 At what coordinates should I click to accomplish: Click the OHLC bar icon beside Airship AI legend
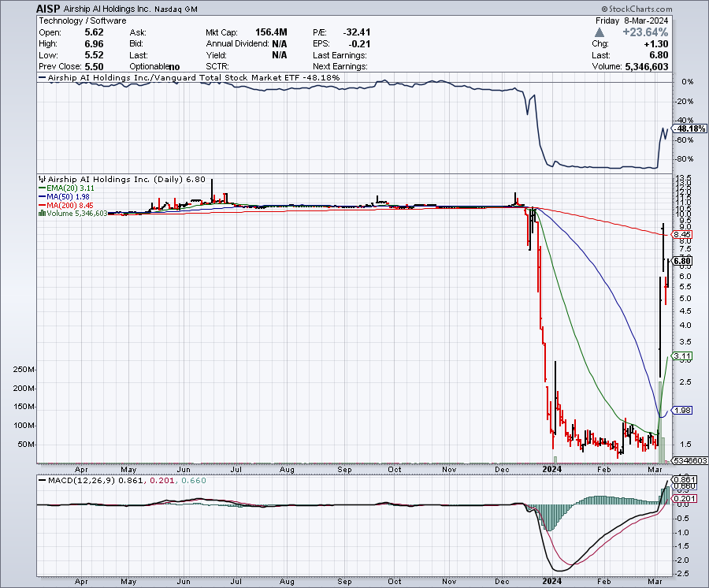coord(43,179)
